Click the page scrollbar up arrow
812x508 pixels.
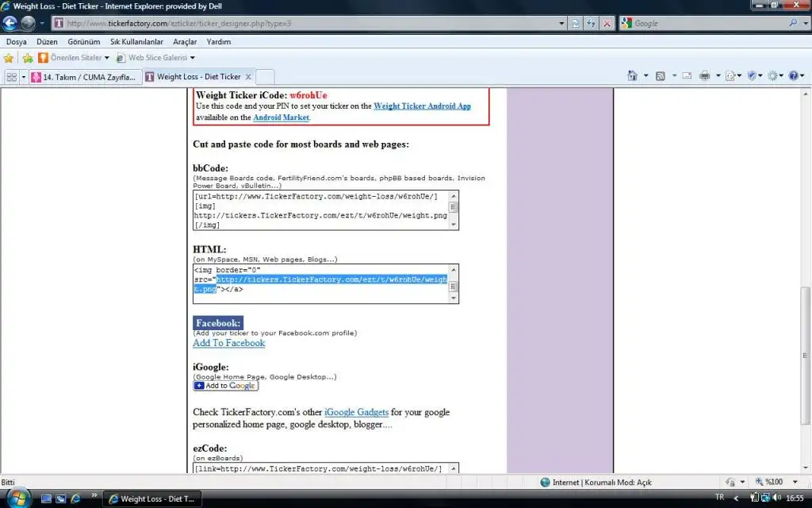point(806,94)
